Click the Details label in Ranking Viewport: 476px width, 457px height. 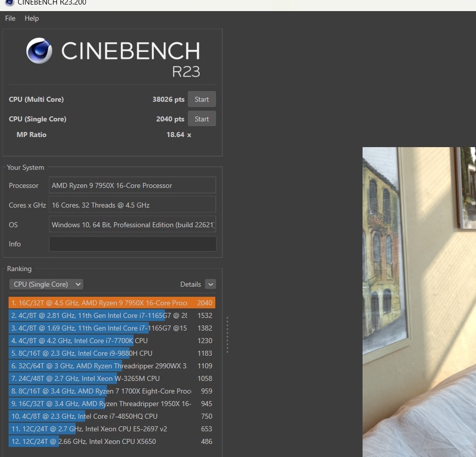point(190,284)
